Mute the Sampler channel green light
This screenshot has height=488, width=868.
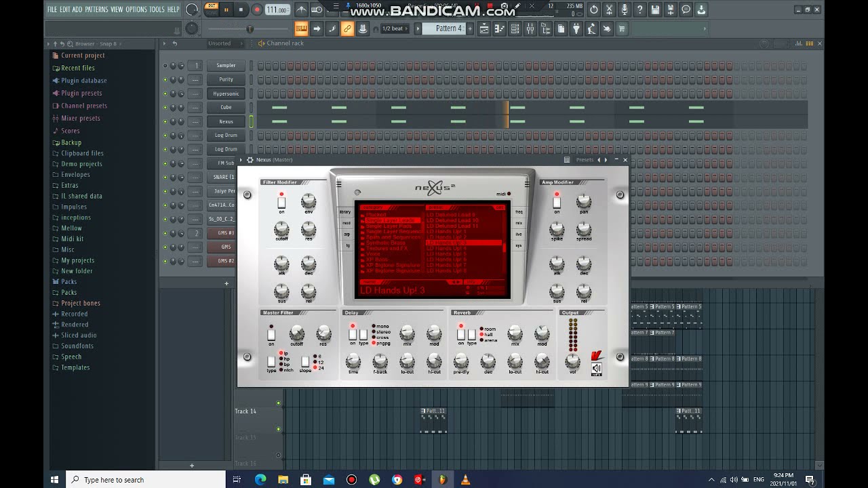pyautogui.click(x=165, y=66)
